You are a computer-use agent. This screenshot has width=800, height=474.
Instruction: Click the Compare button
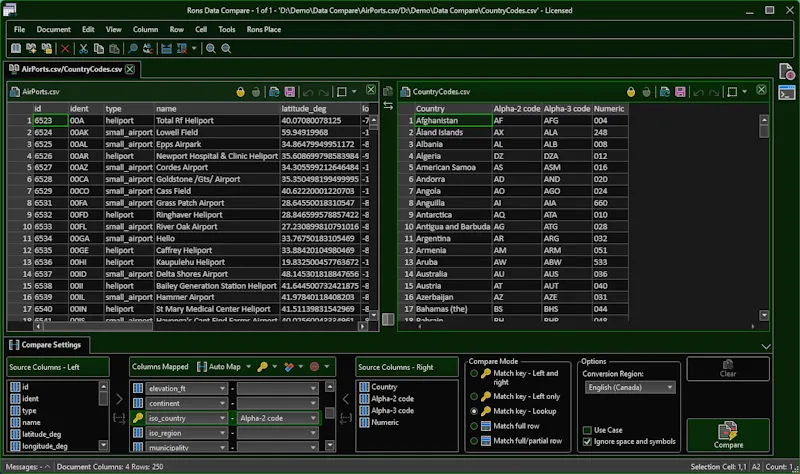pyautogui.click(x=728, y=435)
